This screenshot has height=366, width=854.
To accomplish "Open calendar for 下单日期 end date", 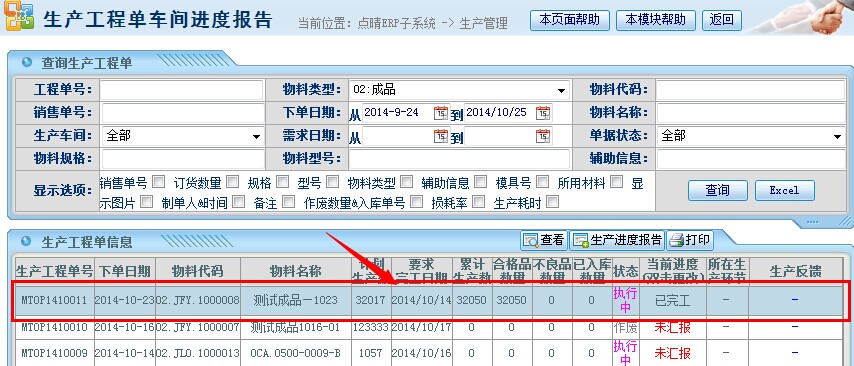I will [542, 113].
